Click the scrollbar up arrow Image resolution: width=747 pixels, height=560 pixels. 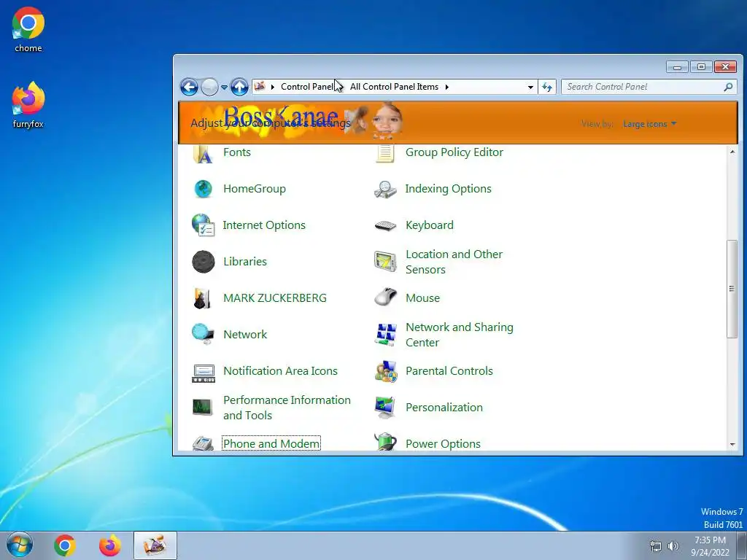pos(732,152)
